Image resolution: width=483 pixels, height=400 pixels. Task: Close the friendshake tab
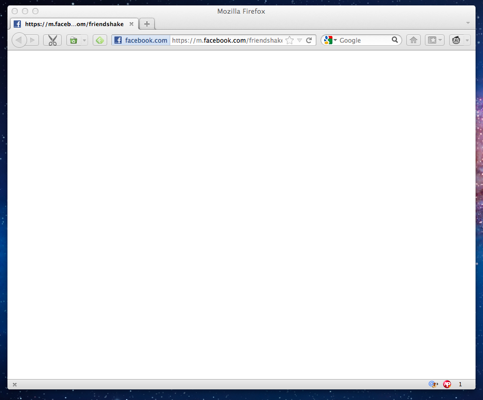coord(131,24)
